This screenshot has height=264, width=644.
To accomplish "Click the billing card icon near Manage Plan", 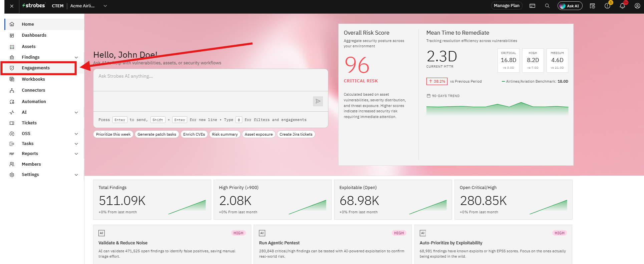I will 533,6.
